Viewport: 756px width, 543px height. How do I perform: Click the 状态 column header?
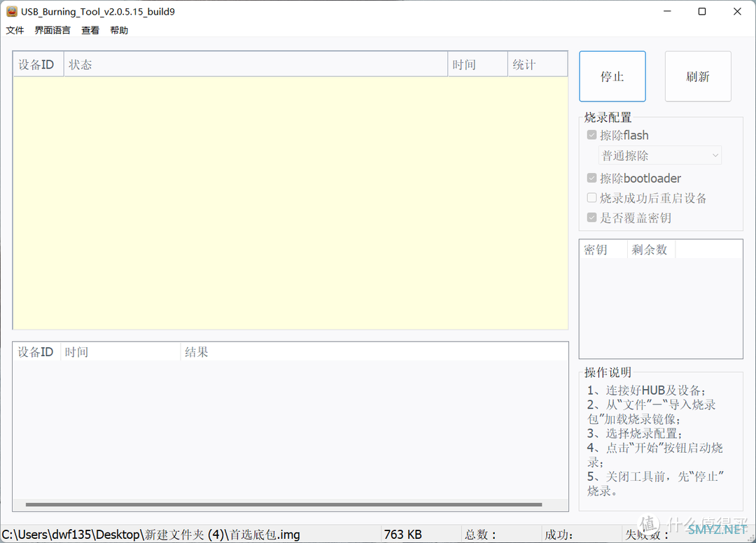pyautogui.click(x=255, y=64)
